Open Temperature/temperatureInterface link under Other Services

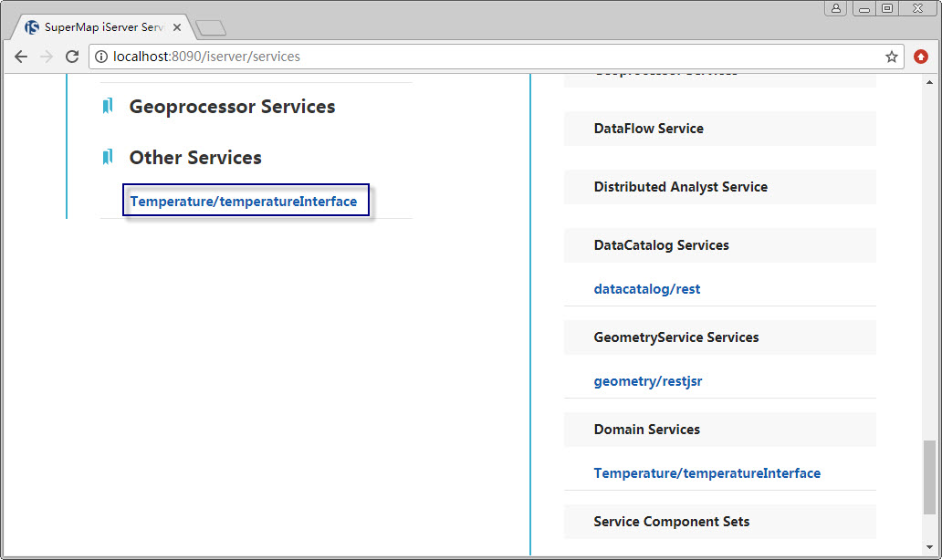(244, 202)
